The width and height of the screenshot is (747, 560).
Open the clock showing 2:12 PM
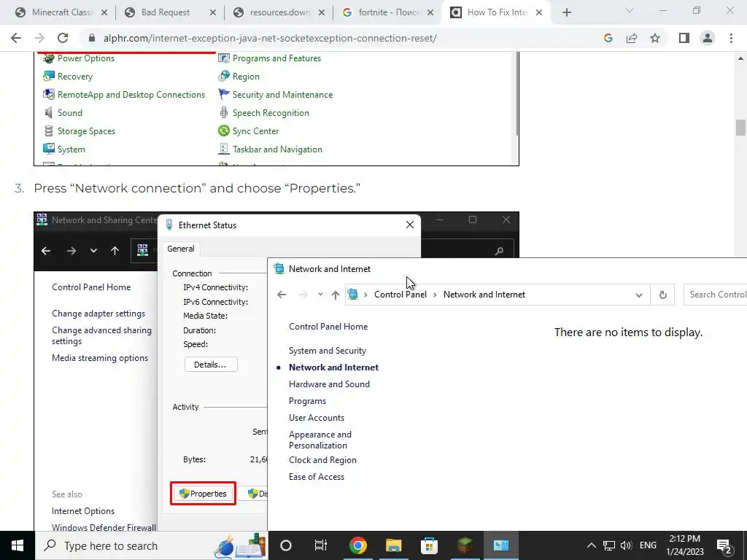[684, 545]
